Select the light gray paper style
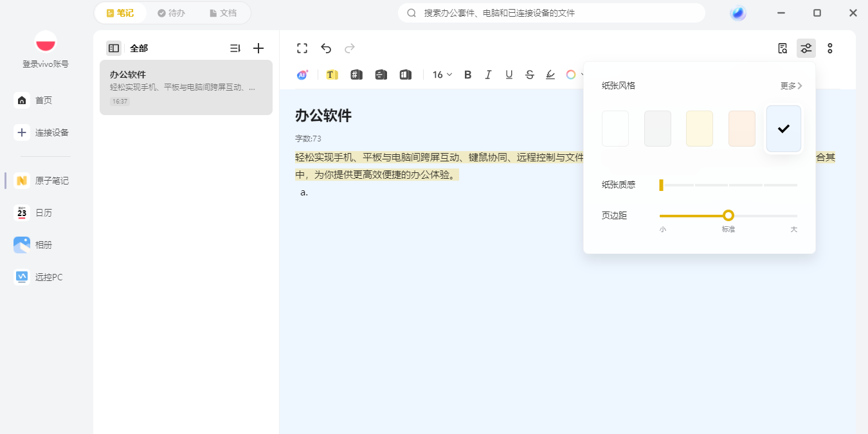The height and width of the screenshot is (434, 868). tap(658, 129)
